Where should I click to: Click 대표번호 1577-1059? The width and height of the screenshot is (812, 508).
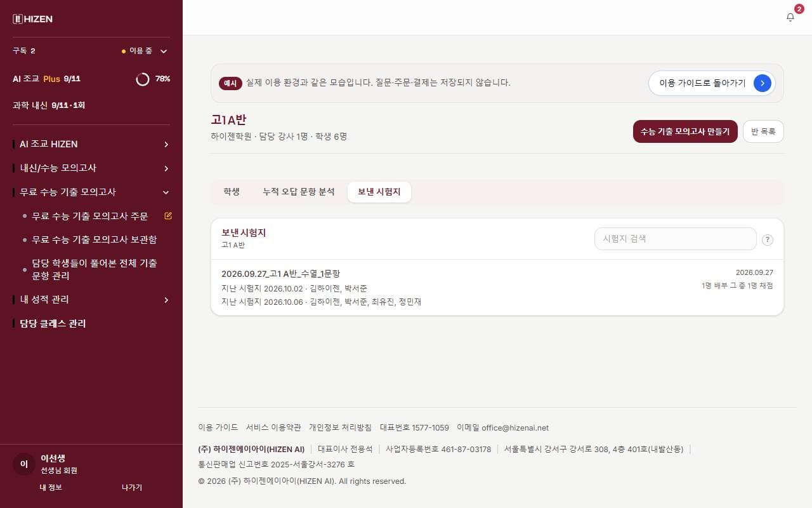point(414,427)
